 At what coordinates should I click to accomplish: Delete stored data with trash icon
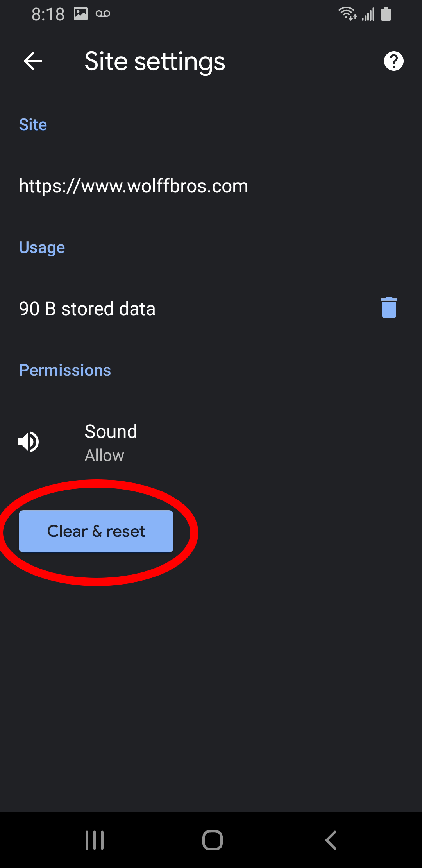coord(389,308)
